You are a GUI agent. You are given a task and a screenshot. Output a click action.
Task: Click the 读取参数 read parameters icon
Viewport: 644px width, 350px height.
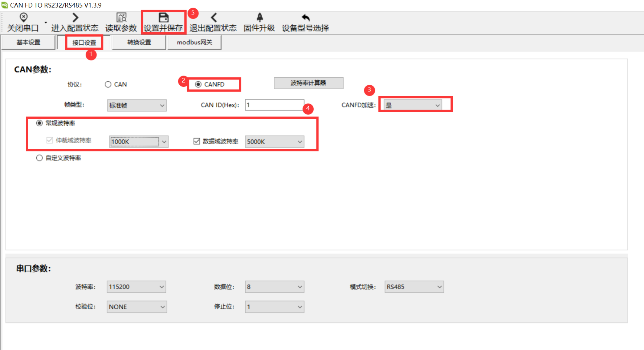(x=121, y=17)
